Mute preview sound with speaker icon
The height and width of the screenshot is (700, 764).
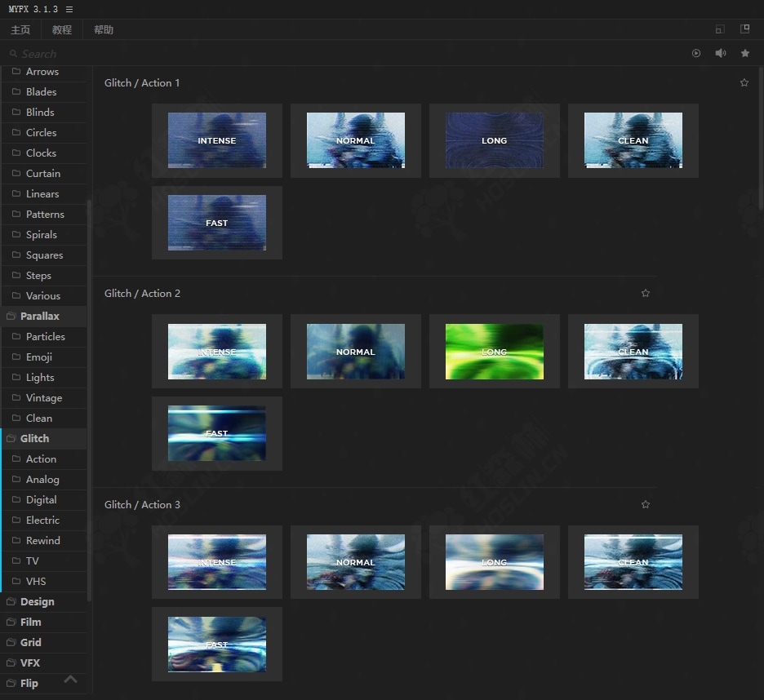(721, 53)
